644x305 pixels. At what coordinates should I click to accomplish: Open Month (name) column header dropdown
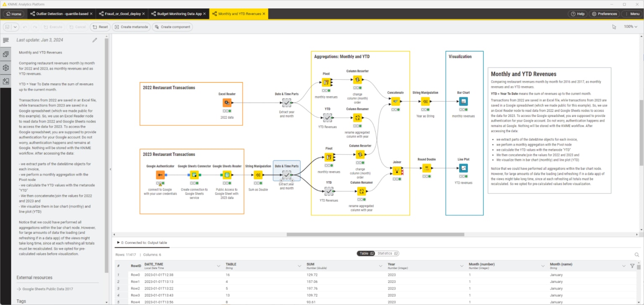(624, 266)
